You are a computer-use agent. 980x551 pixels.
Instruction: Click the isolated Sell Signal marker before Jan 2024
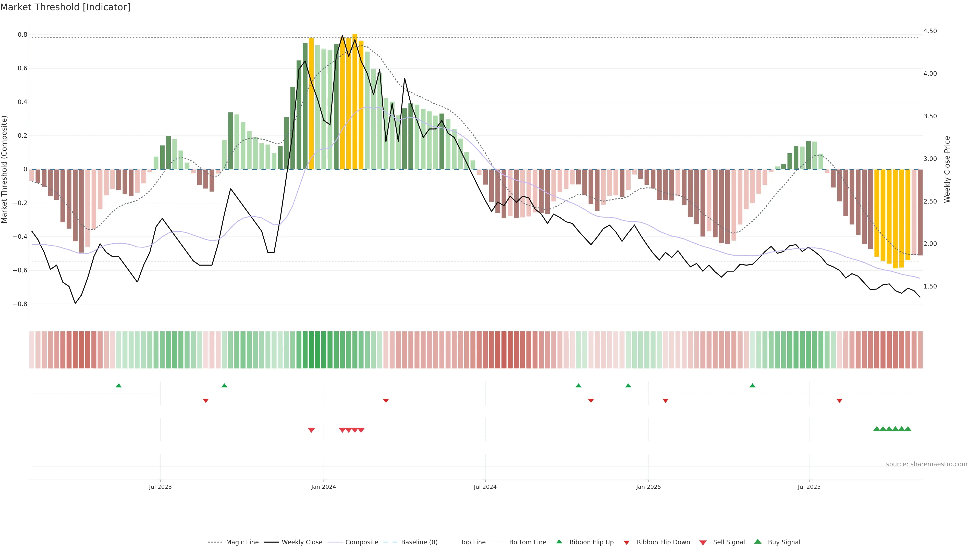pos(311,430)
